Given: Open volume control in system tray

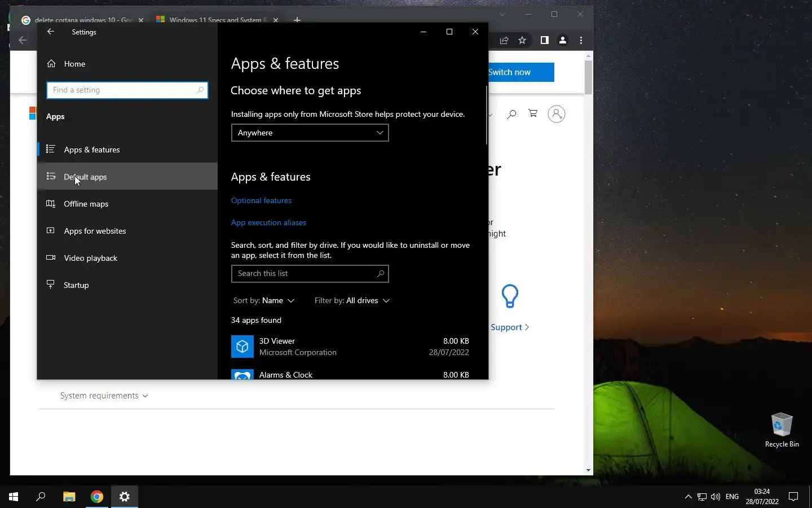Looking at the screenshot, I should (x=716, y=497).
